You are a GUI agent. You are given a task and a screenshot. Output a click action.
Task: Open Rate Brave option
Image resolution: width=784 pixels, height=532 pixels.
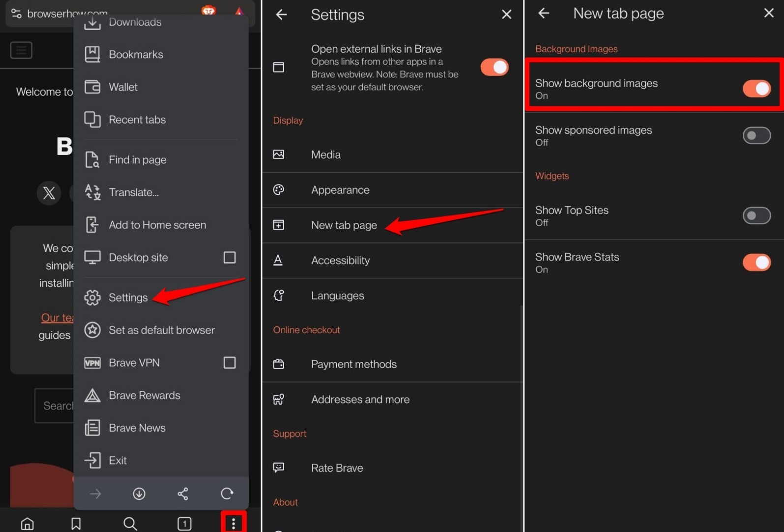392,468
